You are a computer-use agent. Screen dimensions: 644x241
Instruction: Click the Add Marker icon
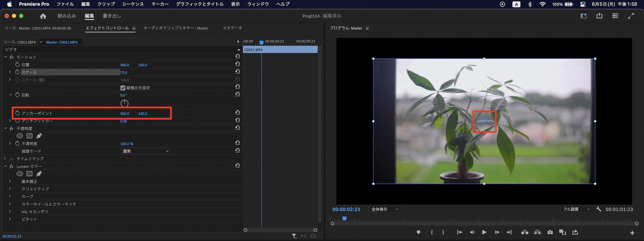(x=418, y=232)
